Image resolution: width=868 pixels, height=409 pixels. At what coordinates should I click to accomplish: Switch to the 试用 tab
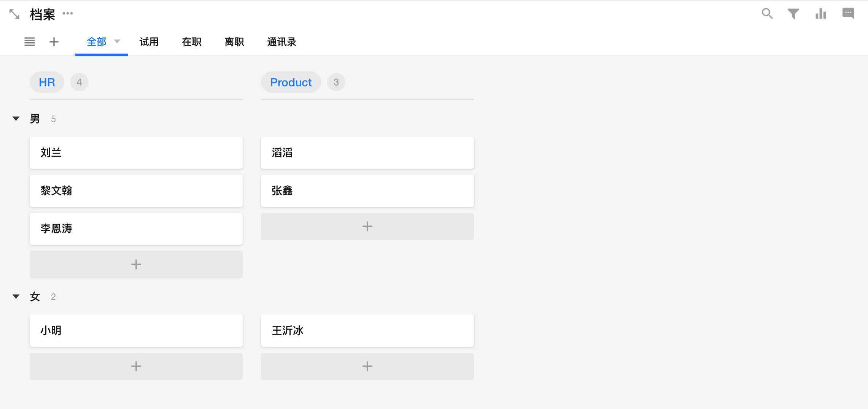(x=149, y=42)
